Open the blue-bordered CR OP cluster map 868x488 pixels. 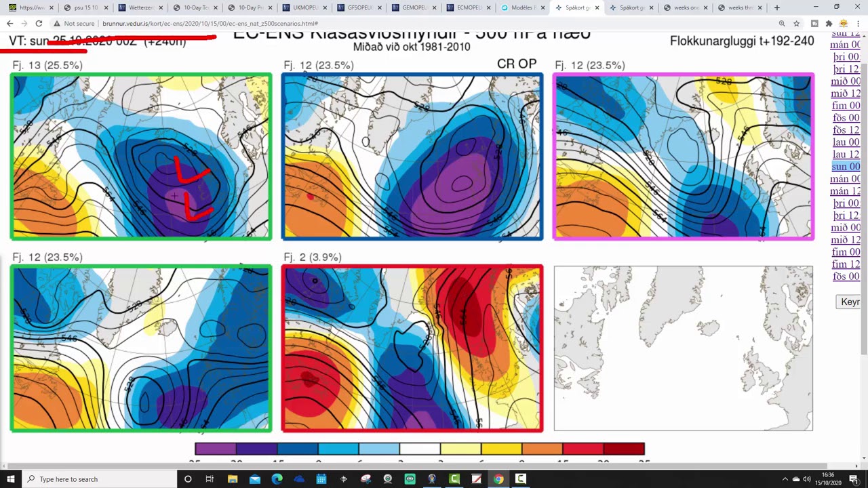pos(412,157)
